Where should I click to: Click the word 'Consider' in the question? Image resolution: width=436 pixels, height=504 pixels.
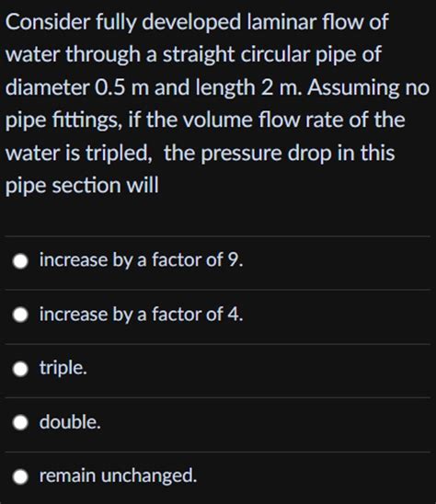tap(48, 22)
